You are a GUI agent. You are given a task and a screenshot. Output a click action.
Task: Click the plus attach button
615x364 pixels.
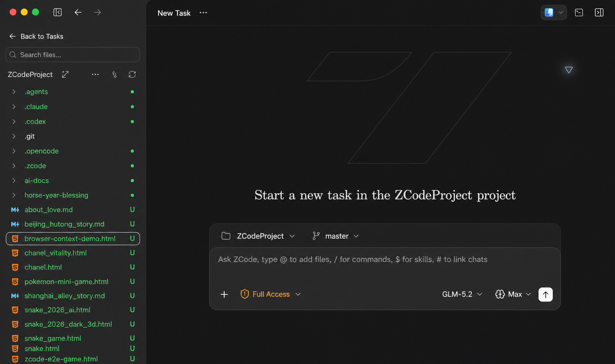click(224, 294)
